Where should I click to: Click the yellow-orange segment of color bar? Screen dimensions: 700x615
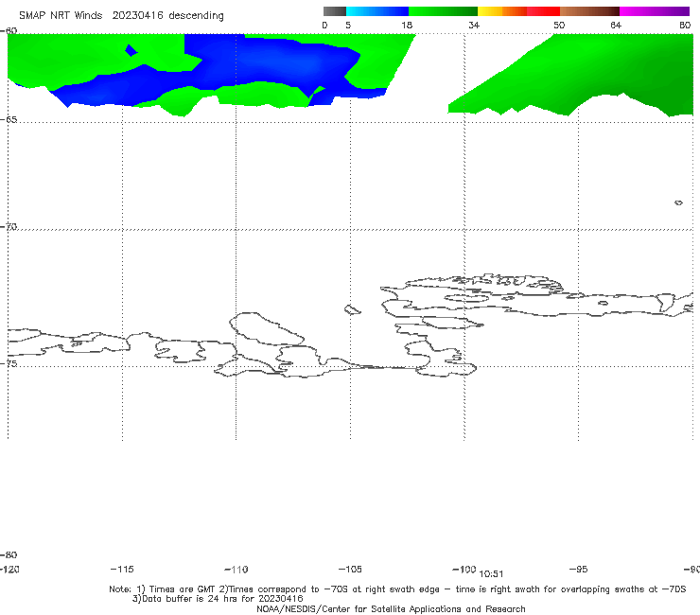click(x=502, y=11)
